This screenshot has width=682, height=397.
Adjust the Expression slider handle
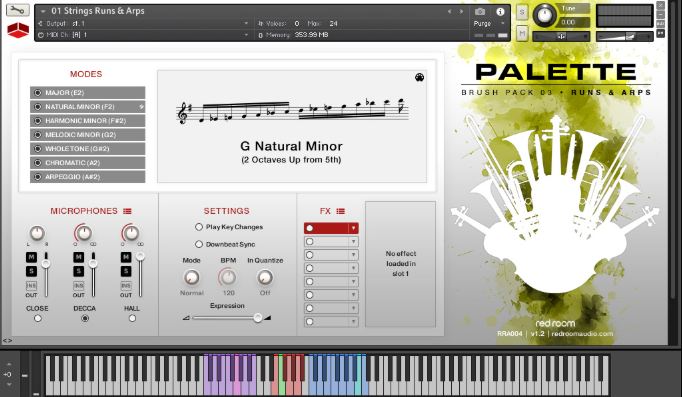[258, 318]
